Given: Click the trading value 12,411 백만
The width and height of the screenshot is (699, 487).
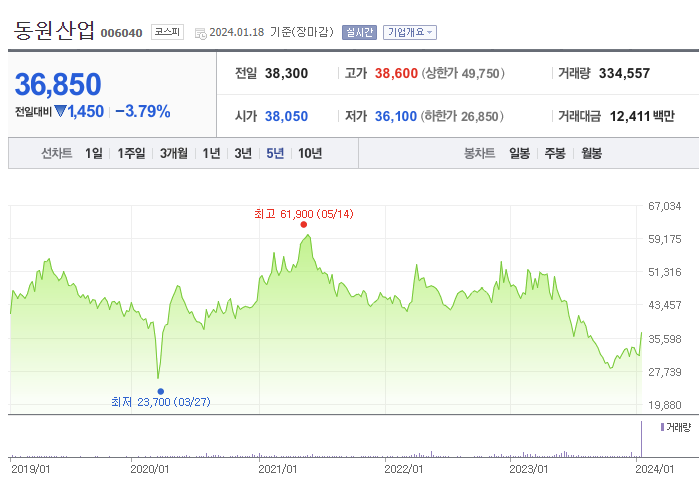Looking at the screenshot, I should click(642, 116).
